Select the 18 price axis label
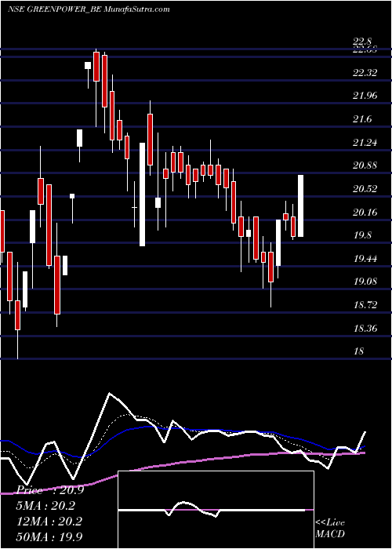 359,351
